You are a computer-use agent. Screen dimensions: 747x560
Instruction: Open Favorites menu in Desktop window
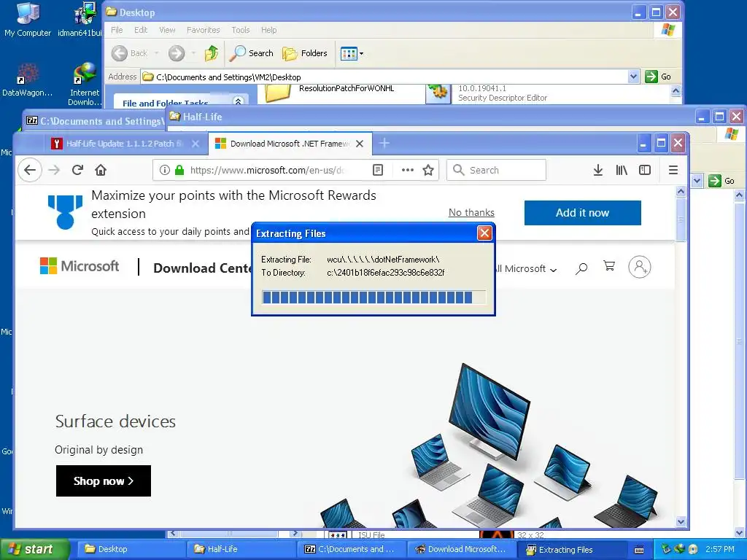(x=204, y=30)
